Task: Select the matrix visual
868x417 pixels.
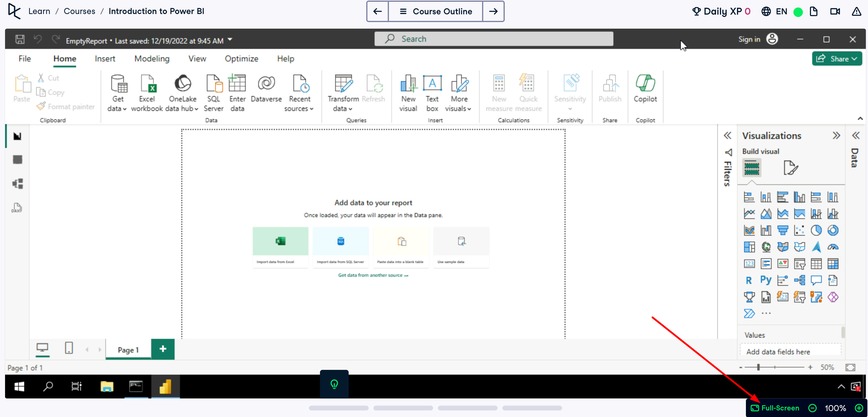Action: click(x=833, y=264)
